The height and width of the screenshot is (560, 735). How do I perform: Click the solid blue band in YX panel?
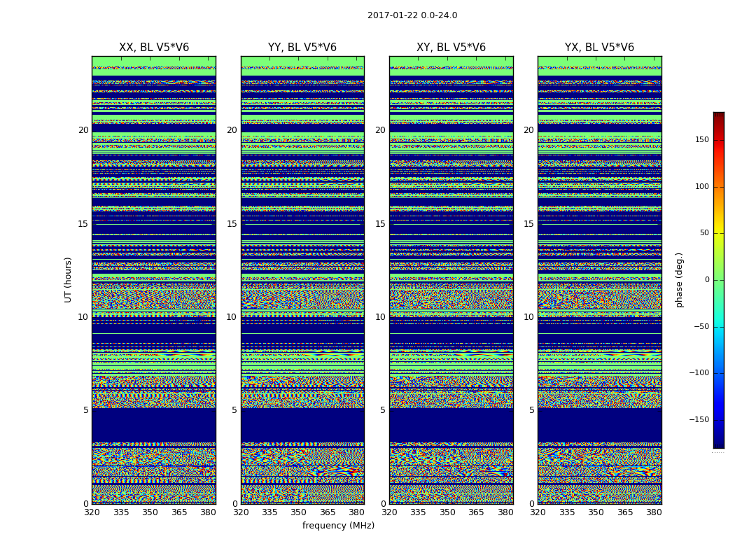(599, 425)
